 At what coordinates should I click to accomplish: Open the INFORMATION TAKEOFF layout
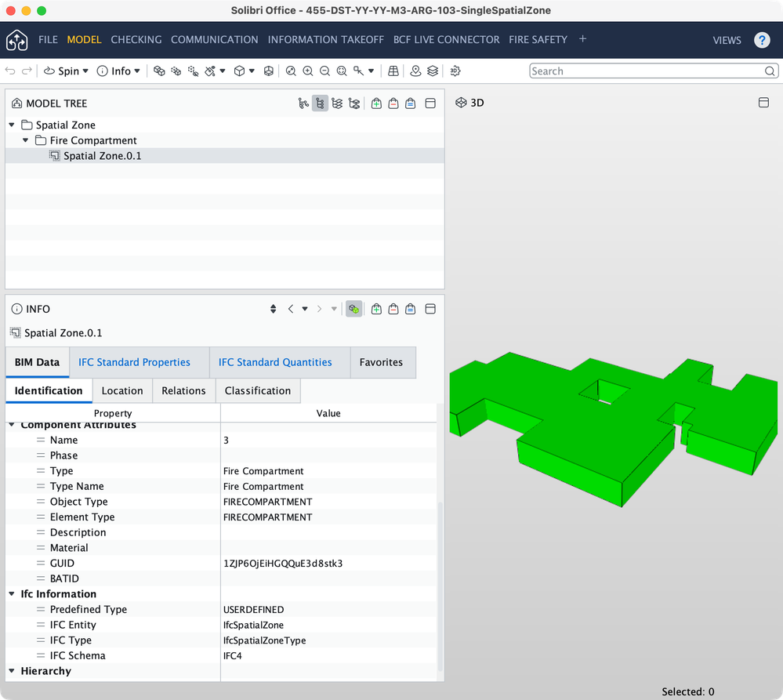(325, 39)
